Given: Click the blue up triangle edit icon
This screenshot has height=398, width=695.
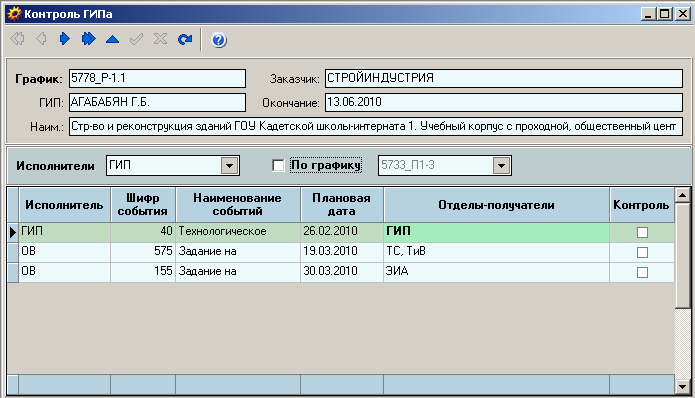Looking at the screenshot, I should (x=113, y=39).
